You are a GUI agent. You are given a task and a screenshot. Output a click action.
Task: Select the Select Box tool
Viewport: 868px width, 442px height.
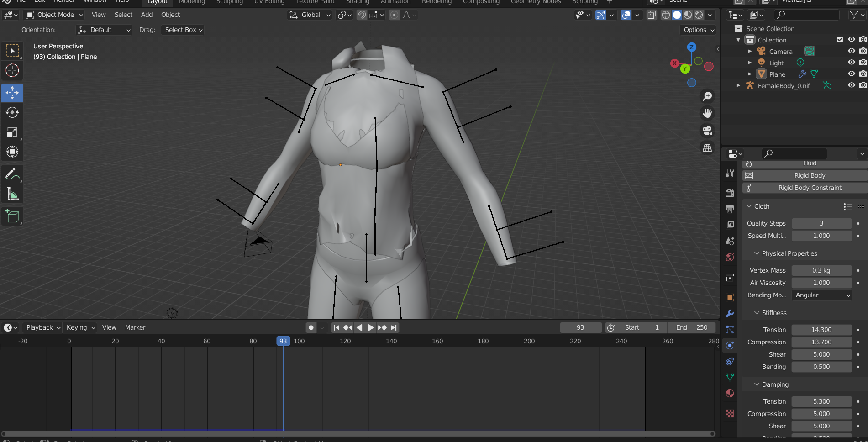12,51
